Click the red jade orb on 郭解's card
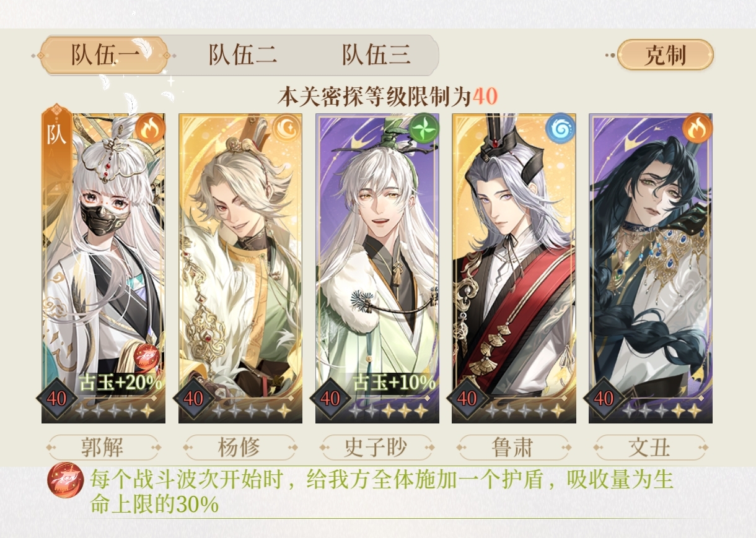This screenshot has width=756, height=538. (x=147, y=356)
